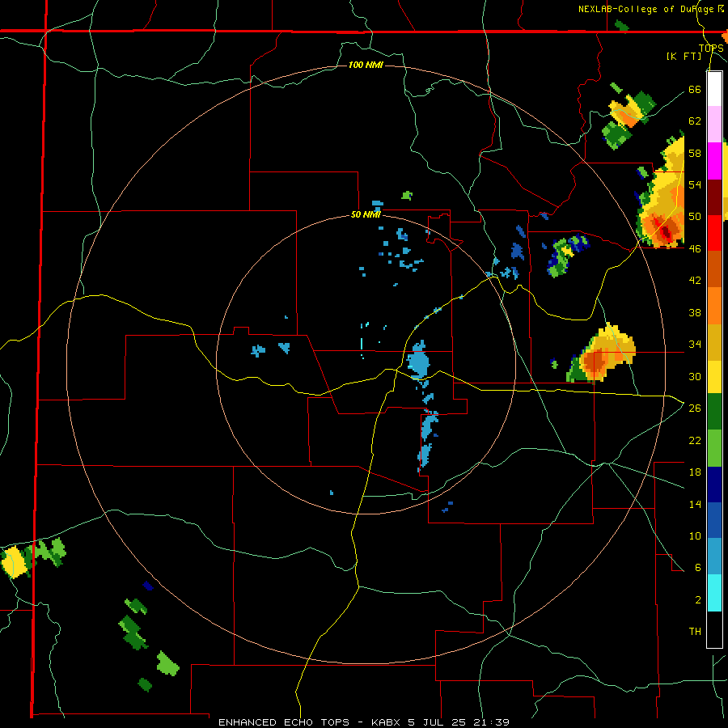Pick the cyan legend swatch

click(714, 593)
